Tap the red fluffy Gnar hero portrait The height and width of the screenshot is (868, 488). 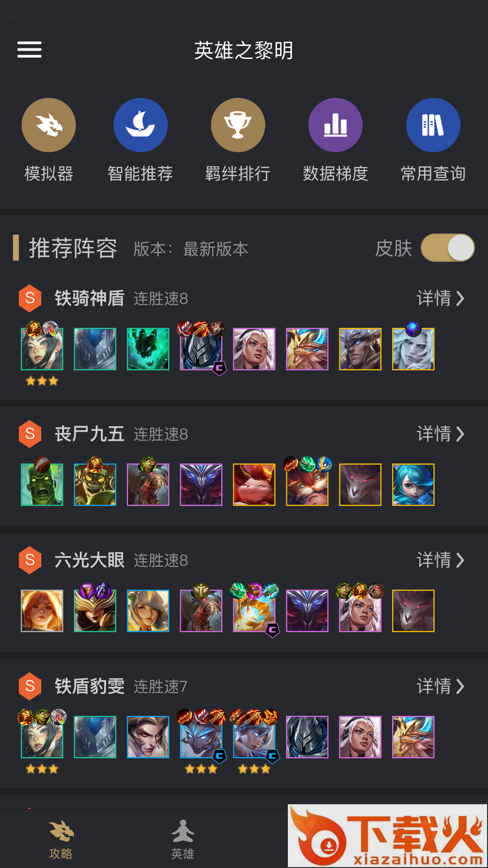click(x=254, y=484)
